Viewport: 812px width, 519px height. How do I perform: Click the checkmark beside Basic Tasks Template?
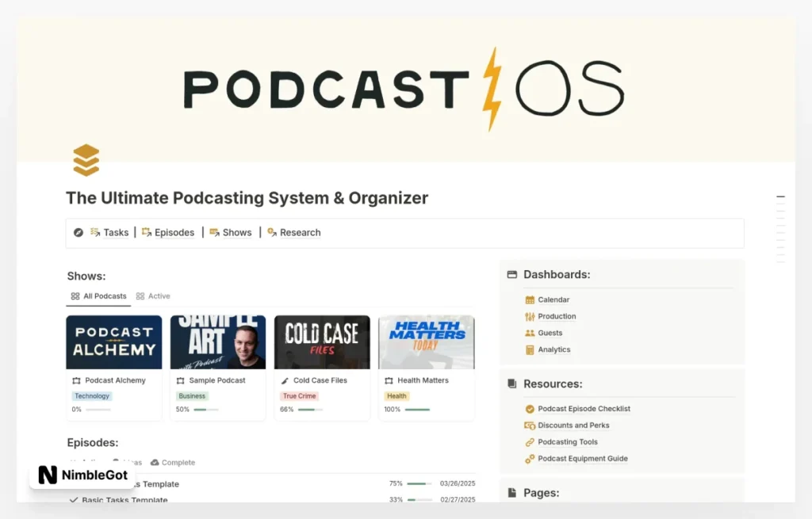click(74, 500)
